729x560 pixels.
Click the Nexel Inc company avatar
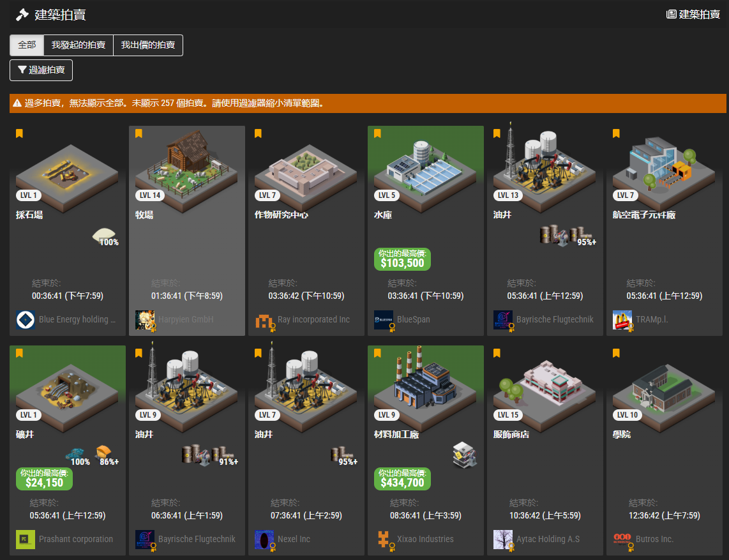click(x=264, y=539)
